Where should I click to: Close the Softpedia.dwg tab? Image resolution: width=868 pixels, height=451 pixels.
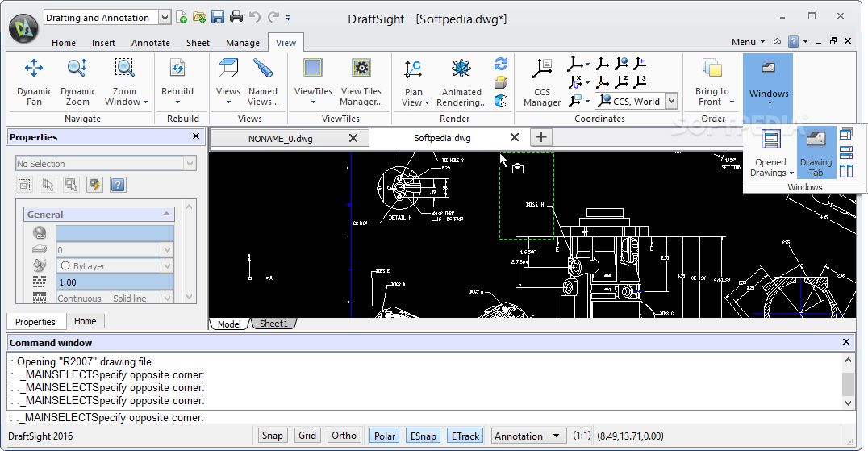click(x=515, y=137)
